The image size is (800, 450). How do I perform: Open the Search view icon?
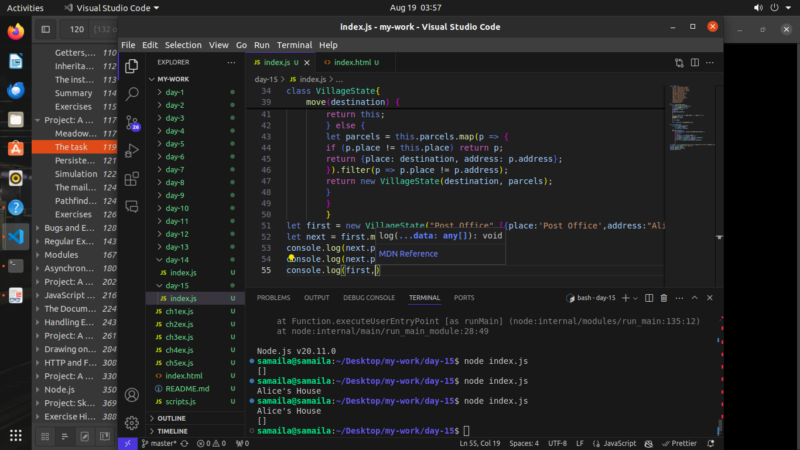pos(132,94)
